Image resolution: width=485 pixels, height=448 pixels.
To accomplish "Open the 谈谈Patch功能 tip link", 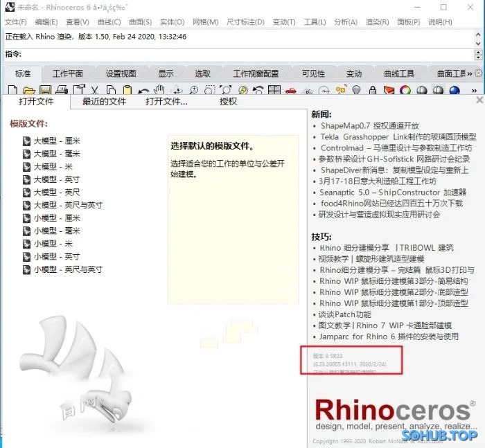I will click(x=348, y=314).
